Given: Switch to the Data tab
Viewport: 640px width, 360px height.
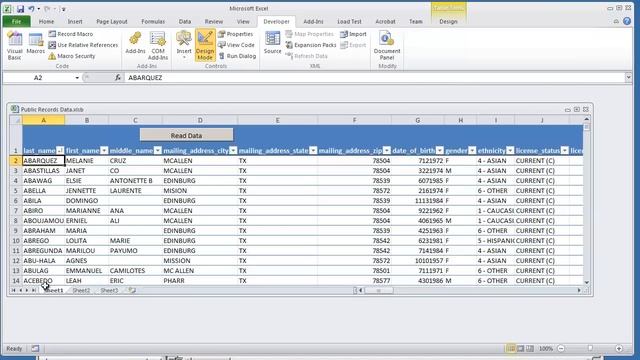Looking at the screenshot, I should pyautogui.click(x=184, y=21).
